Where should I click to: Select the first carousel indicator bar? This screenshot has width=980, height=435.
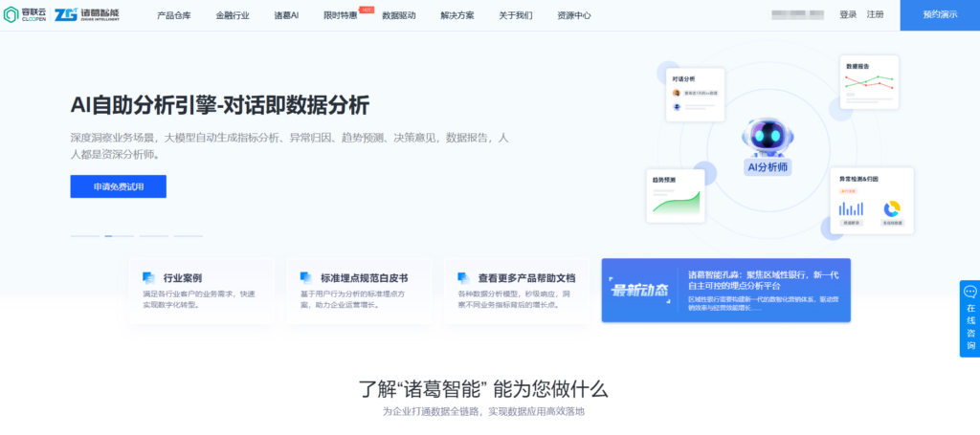[84, 235]
